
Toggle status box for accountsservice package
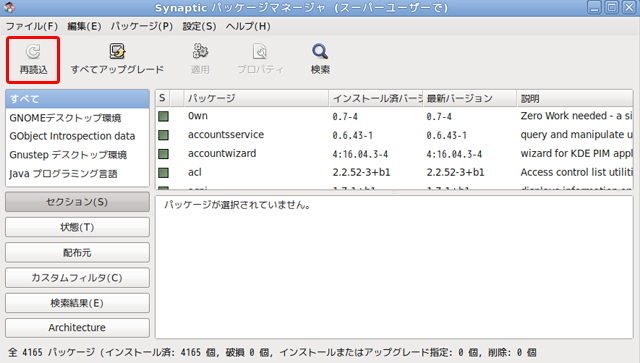[x=163, y=135]
